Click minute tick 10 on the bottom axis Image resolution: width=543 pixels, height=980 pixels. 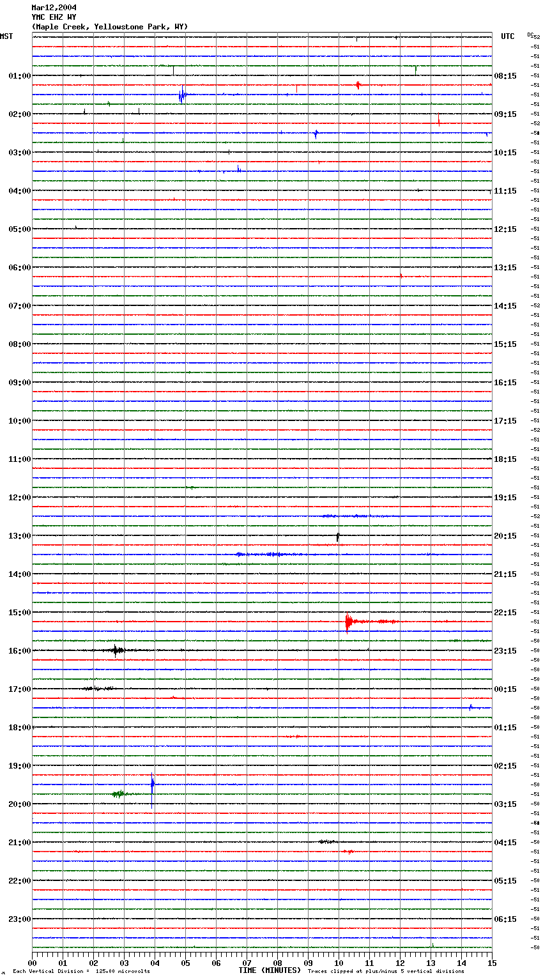[x=339, y=963]
